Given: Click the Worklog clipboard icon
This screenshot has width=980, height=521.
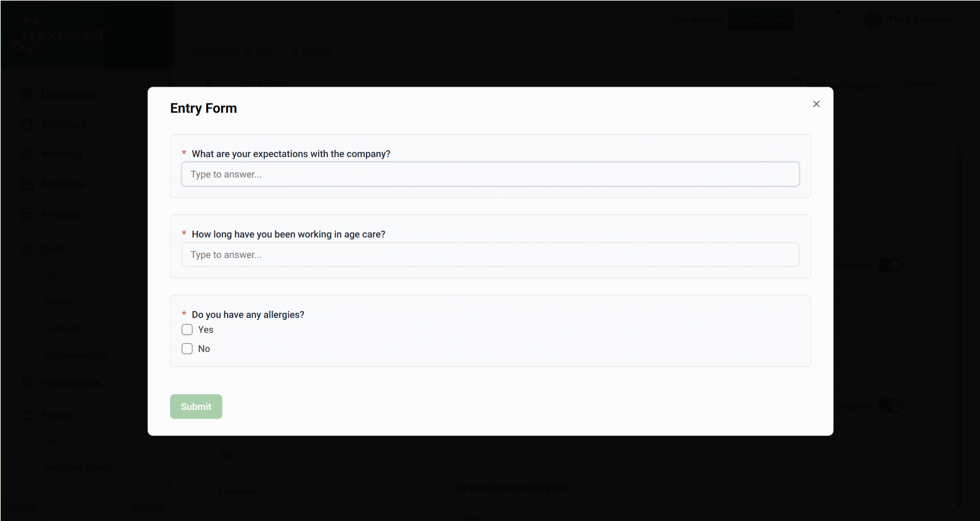Looking at the screenshot, I should point(26,154).
